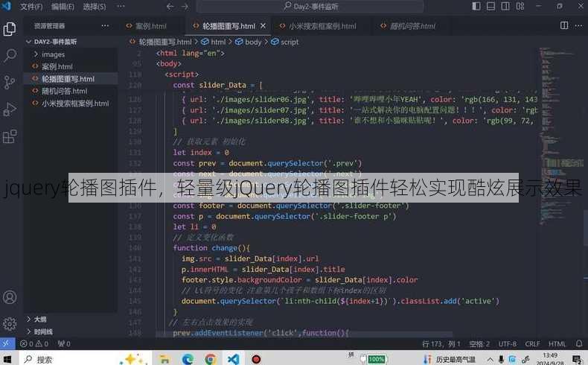
Task: Open the Extensions view
Action: point(10,136)
